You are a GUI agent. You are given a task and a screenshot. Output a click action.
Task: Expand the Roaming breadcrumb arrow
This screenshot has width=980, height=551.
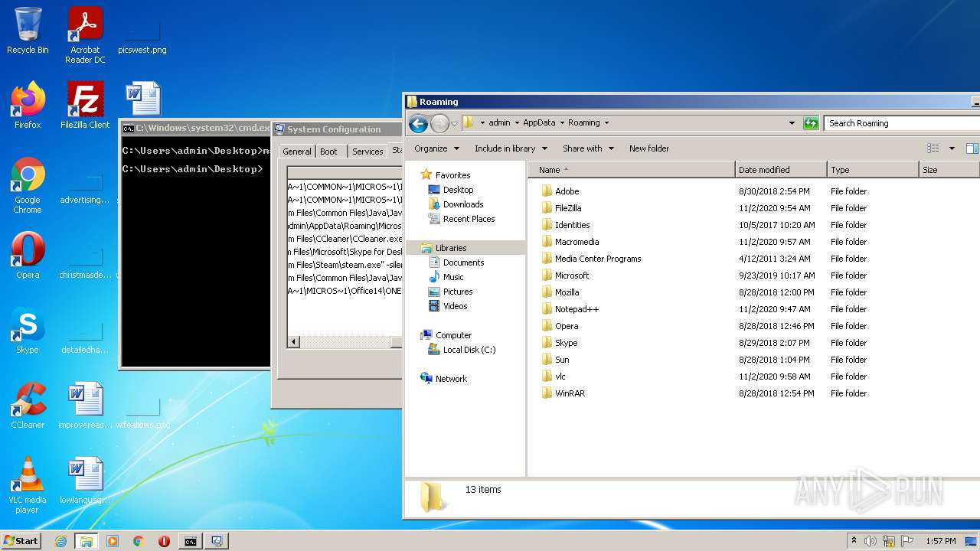pyautogui.click(x=606, y=123)
